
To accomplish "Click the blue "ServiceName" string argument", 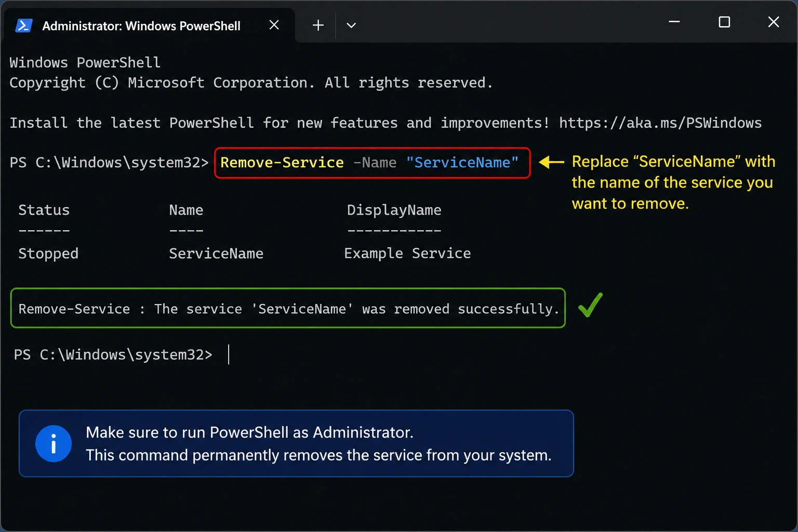I will tap(462, 163).
